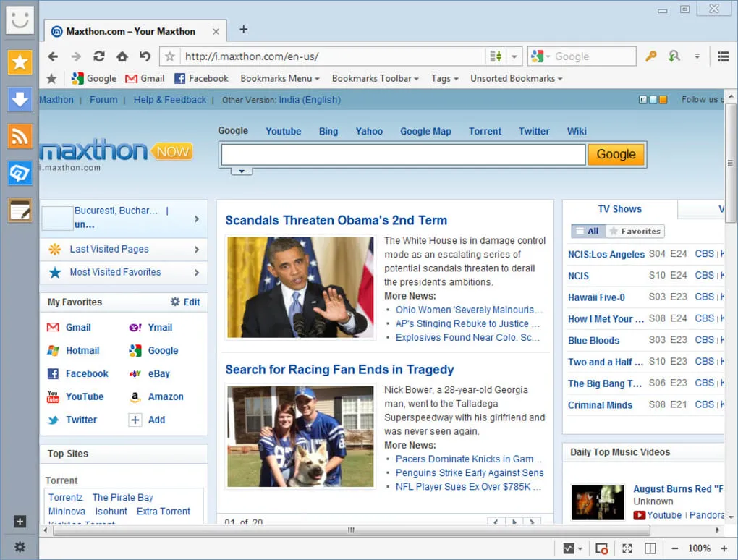The height and width of the screenshot is (560, 738).
Task: Click inside the Google search input field
Action: point(402,154)
